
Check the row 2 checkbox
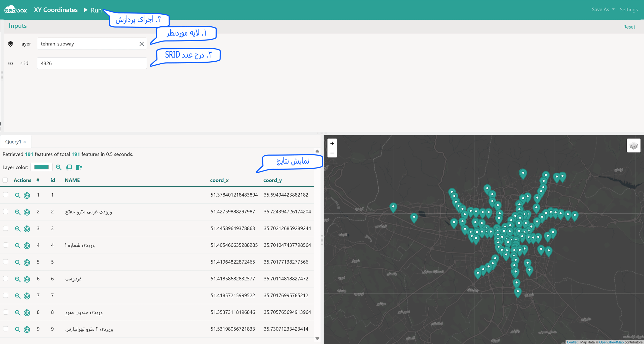pyautogui.click(x=6, y=211)
